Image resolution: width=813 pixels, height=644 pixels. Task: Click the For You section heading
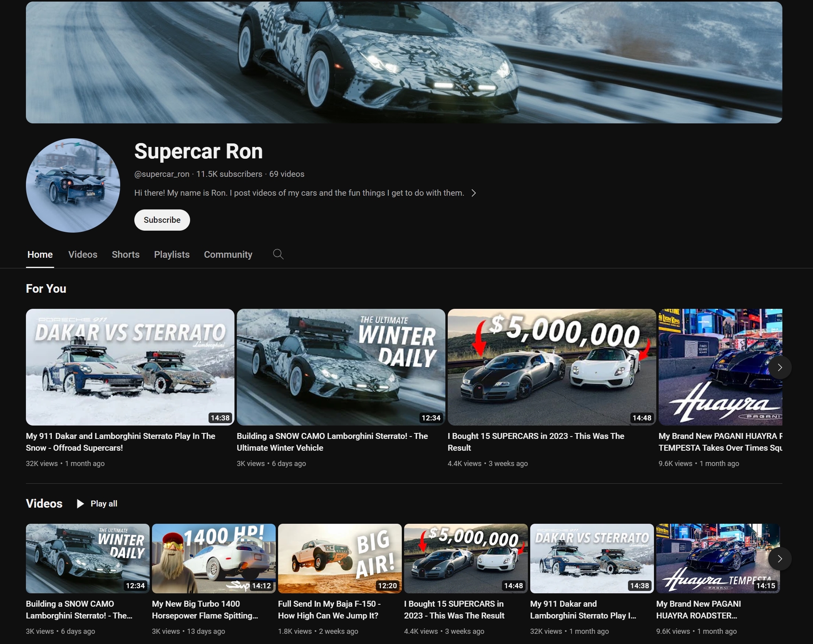pyautogui.click(x=46, y=289)
